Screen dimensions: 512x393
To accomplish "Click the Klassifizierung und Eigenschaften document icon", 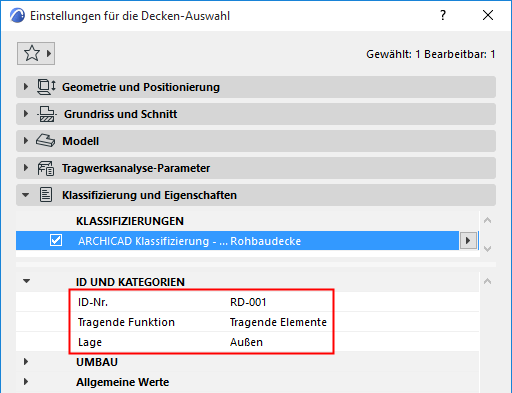I will pyautogui.click(x=46, y=195).
